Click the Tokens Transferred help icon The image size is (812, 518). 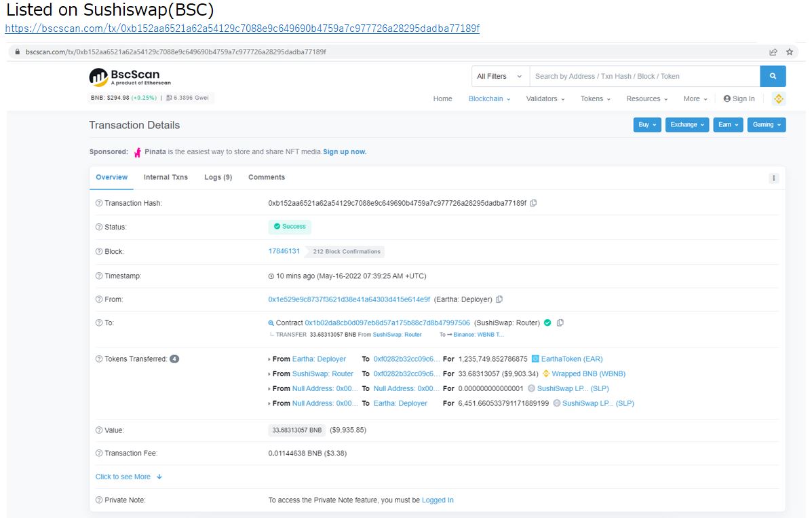[99, 359]
